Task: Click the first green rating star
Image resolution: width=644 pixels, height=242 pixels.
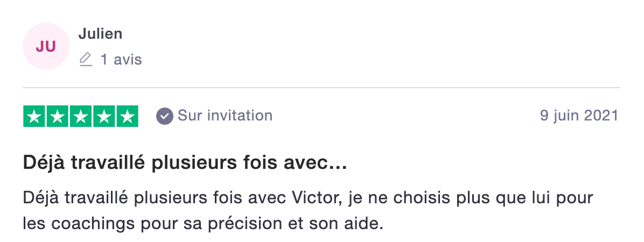Action: click(34, 117)
